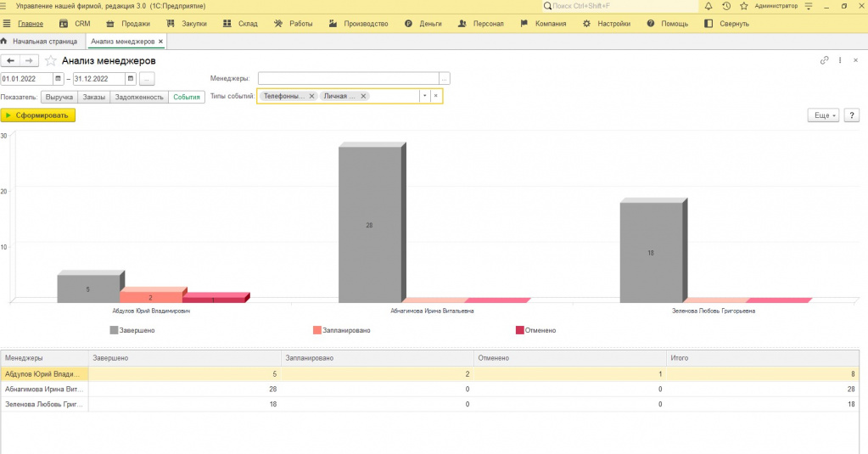Click the Запланировано table column header

tap(378, 358)
